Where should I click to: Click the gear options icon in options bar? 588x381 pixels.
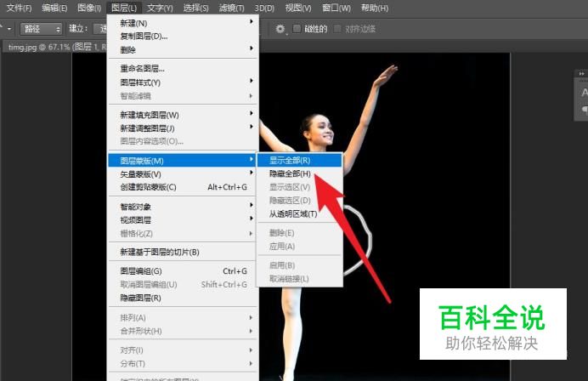pyautogui.click(x=280, y=29)
